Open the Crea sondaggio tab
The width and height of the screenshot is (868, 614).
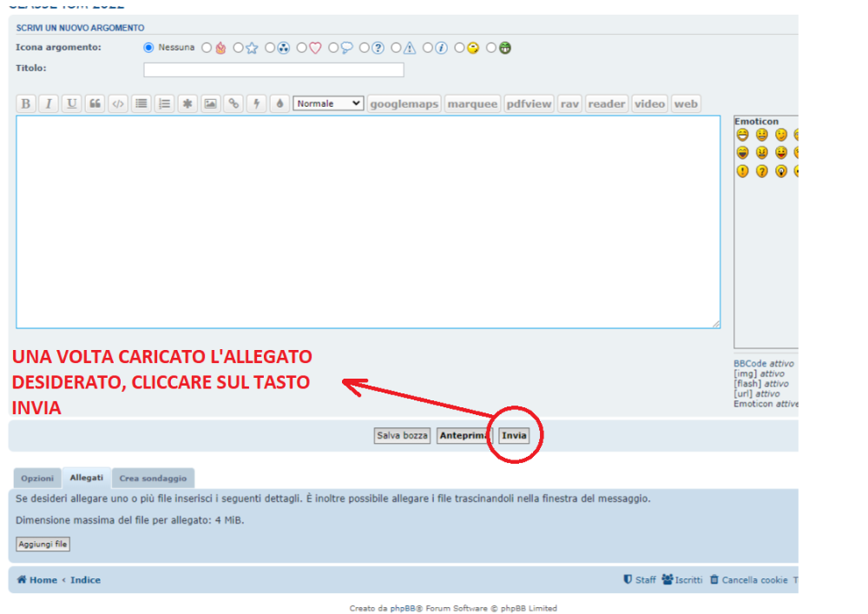(153, 479)
